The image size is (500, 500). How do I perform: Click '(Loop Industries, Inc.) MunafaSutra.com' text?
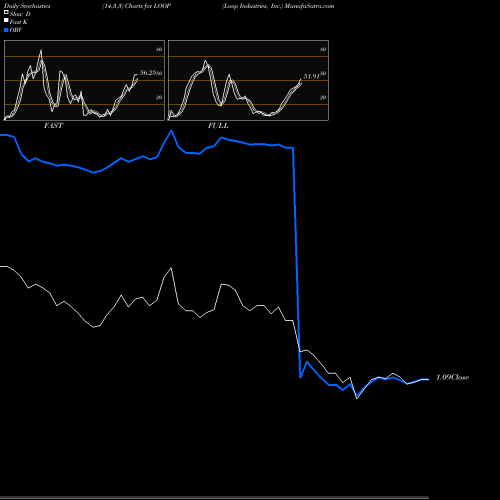coord(278,6)
